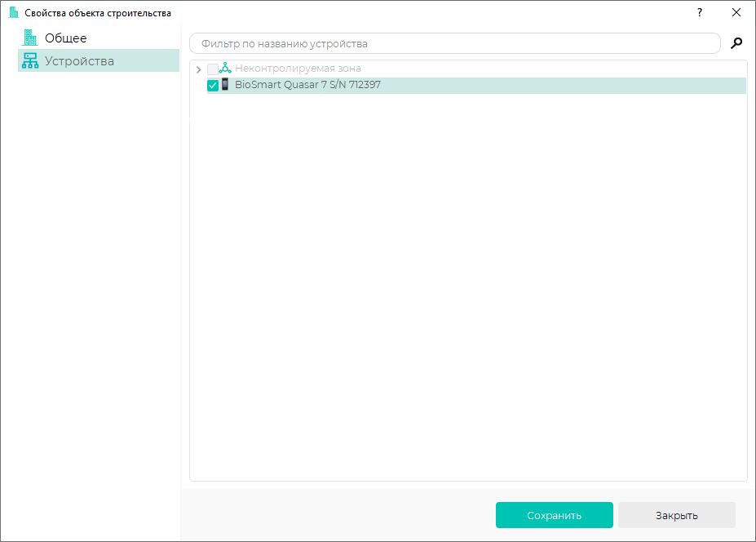Uncheck the BioSmart Quasar 7 checkbox
Screen dimensions: 756x542
[x=213, y=86]
